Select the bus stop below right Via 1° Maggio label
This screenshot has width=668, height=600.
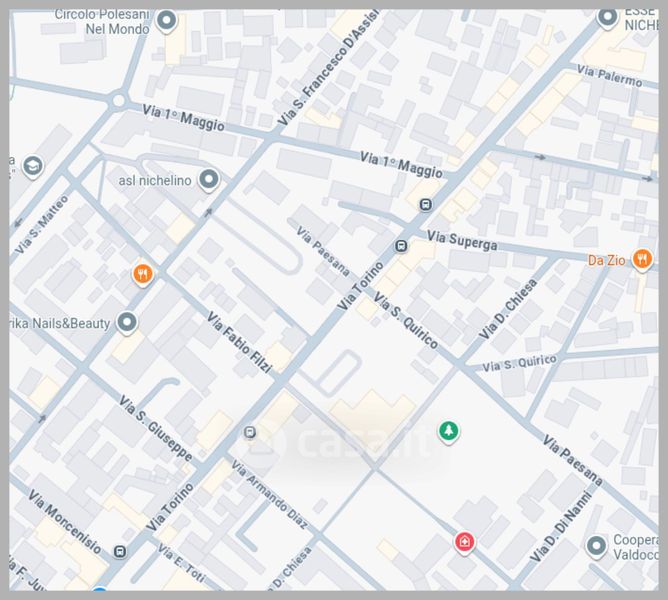click(x=426, y=204)
